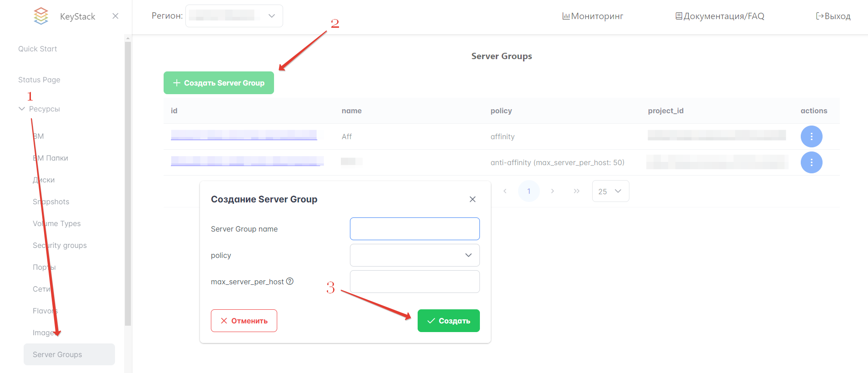This screenshot has height=373, width=868.
Task: Close the Создание Server Group dialog
Action: [473, 199]
